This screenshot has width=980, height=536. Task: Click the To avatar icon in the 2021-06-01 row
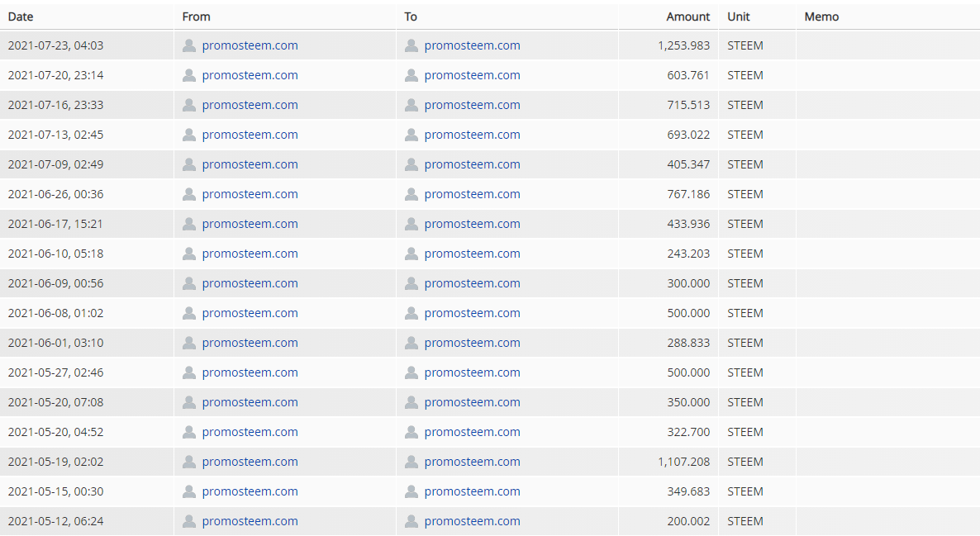pyautogui.click(x=412, y=343)
